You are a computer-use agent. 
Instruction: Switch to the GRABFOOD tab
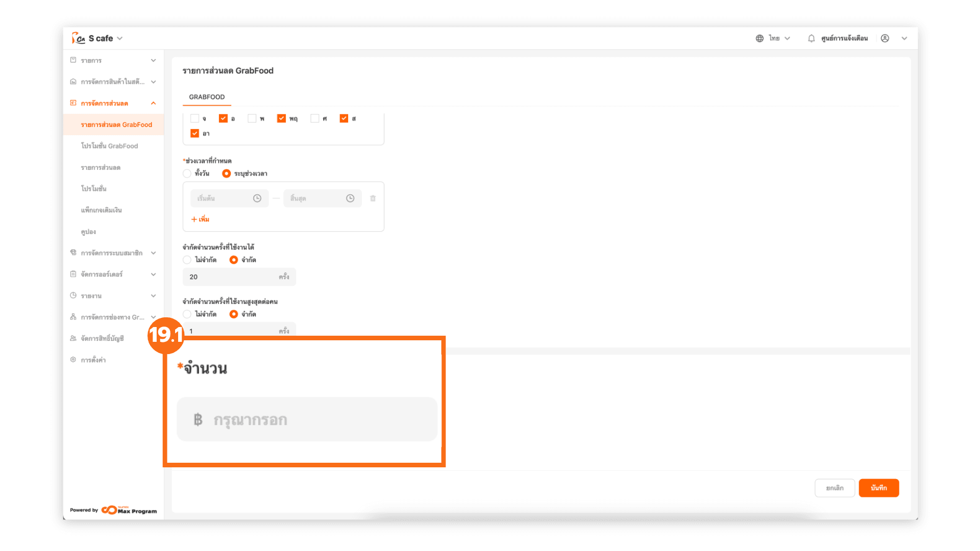coord(207,97)
